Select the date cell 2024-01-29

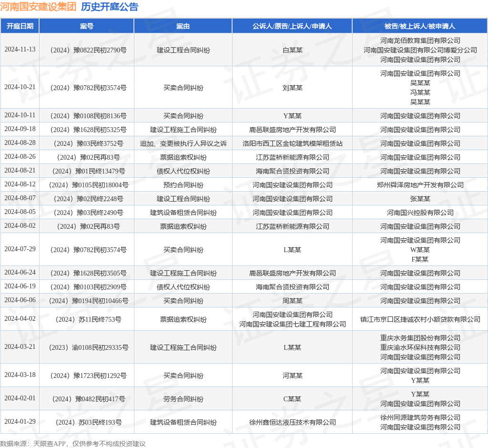pyautogui.click(x=20, y=421)
